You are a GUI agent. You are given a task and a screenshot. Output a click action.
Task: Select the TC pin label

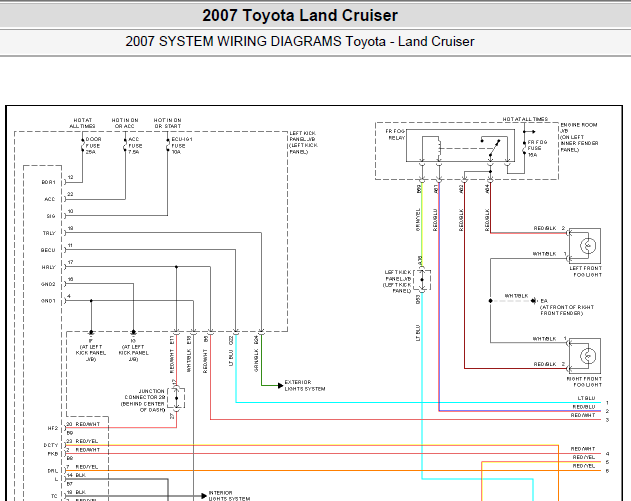point(54,496)
